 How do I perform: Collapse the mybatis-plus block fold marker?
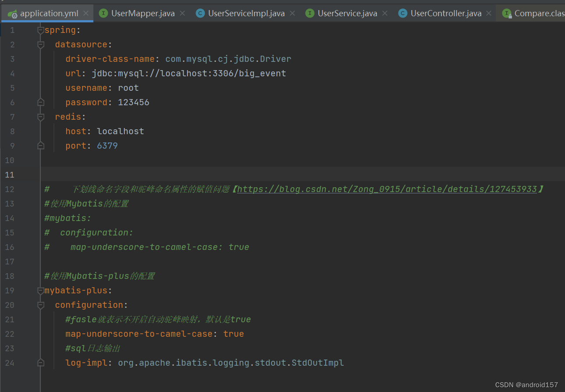pyautogui.click(x=41, y=290)
